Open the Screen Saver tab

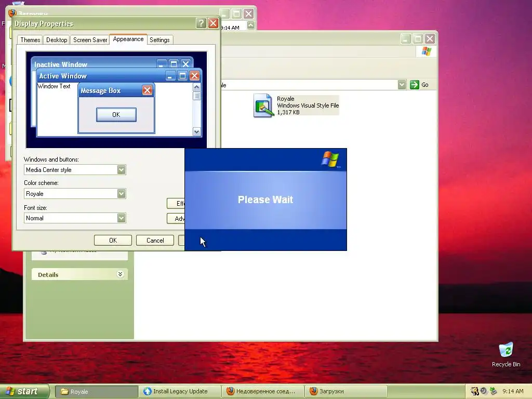90,40
